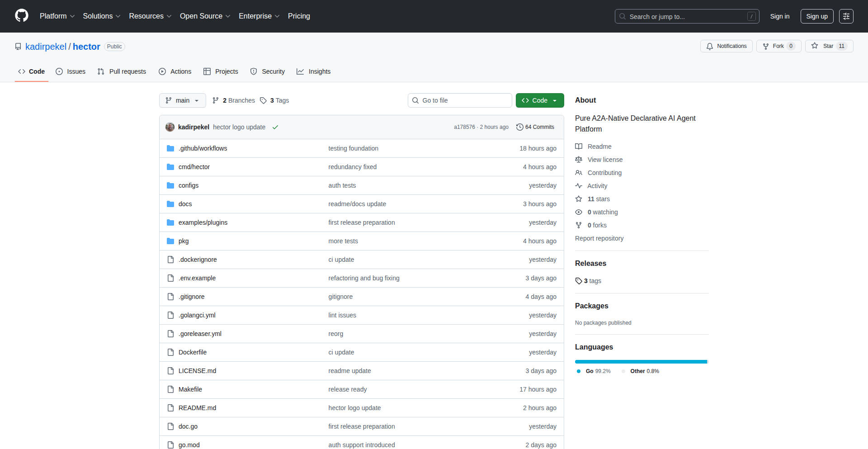868x449 pixels.
Task: Toggle Notifications for this repository
Action: [726, 46]
